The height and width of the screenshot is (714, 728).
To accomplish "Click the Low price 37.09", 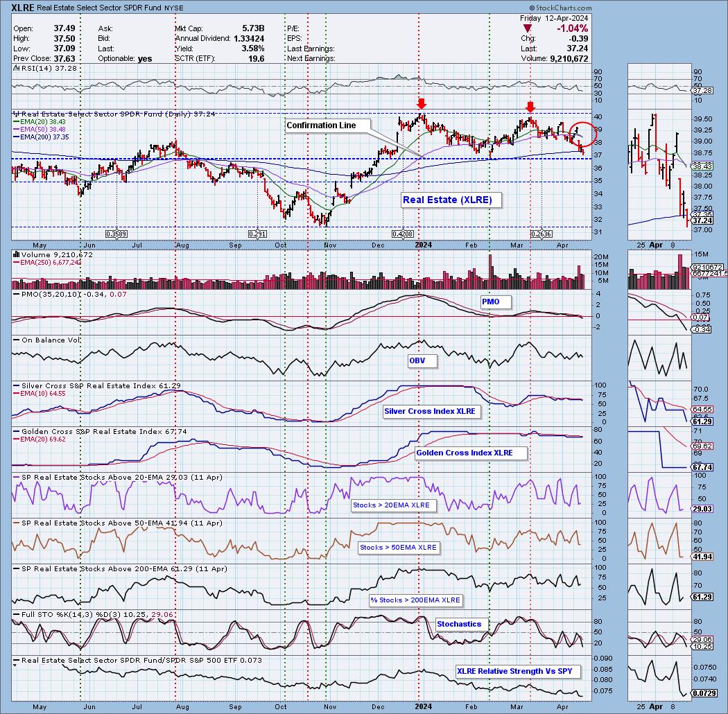I will point(64,49).
